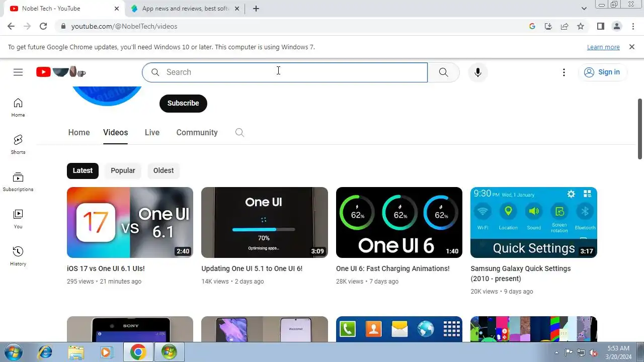Play the Quick Settings thumbnail
This screenshot has height=362, width=644.
coord(534,222)
